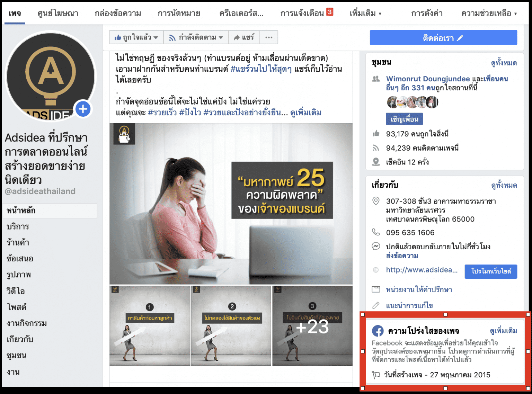Switch to the กล่องข้อความ inbox tab
Viewport: 532px width, 394px height.
(x=118, y=14)
